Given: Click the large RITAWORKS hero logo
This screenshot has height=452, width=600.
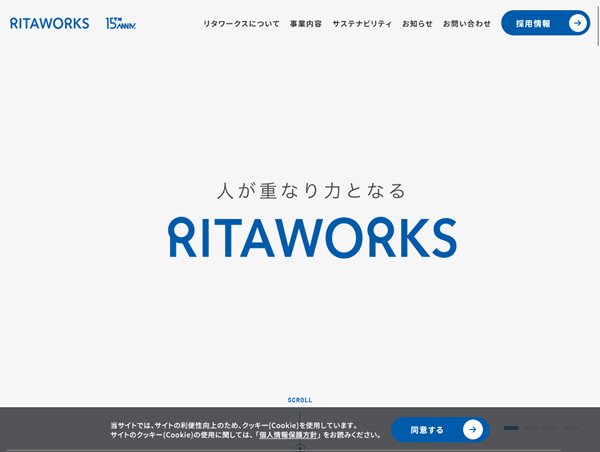Looking at the screenshot, I should (312, 237).
